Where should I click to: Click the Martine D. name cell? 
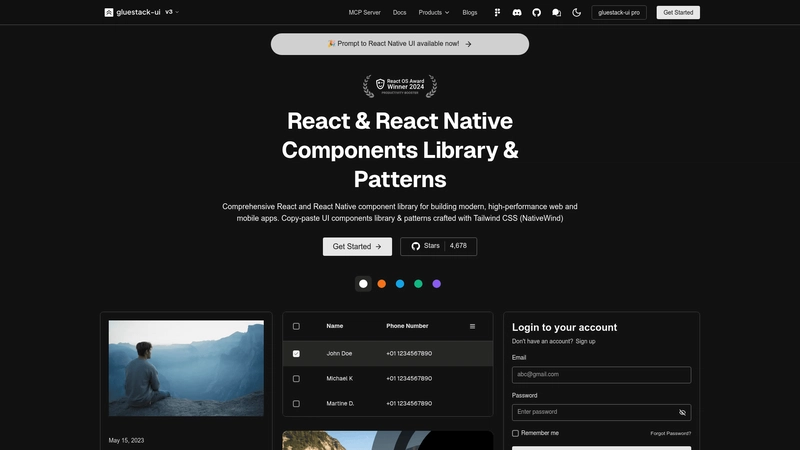pyautogui.click(x=340, y=404)
